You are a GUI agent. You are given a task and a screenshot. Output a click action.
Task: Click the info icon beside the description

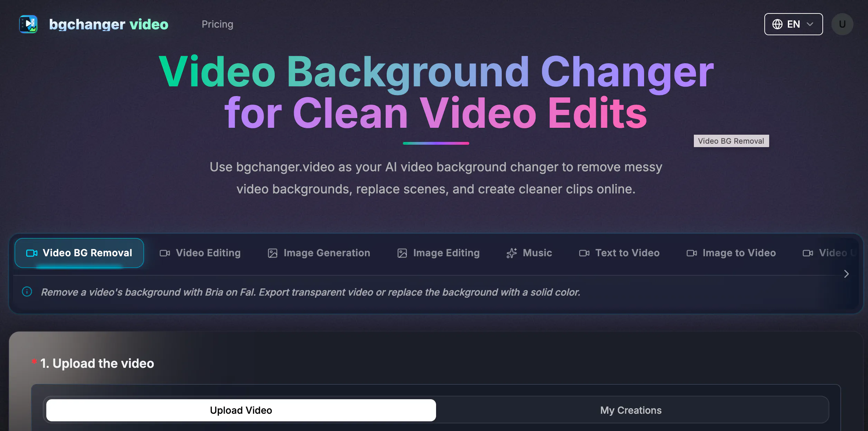tap(27, 292)
